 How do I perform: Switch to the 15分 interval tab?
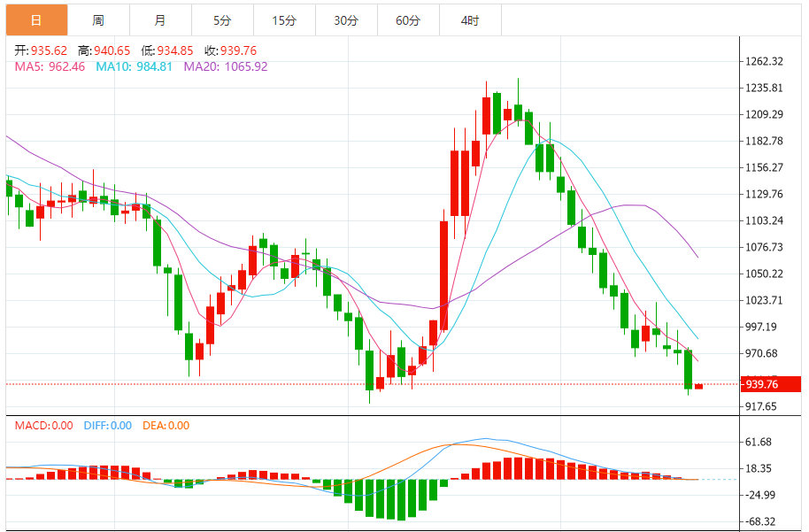284,20
